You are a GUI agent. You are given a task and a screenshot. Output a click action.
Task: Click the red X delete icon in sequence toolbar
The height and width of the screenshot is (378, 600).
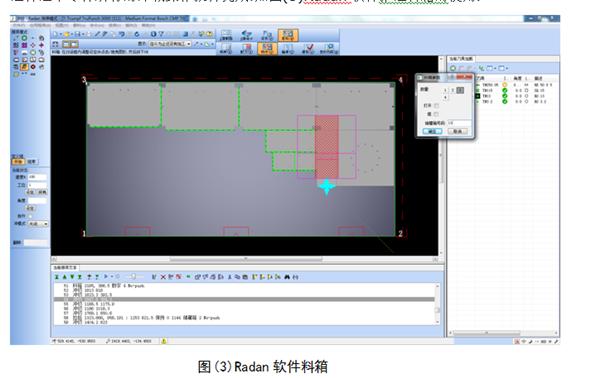click(163, 277)
